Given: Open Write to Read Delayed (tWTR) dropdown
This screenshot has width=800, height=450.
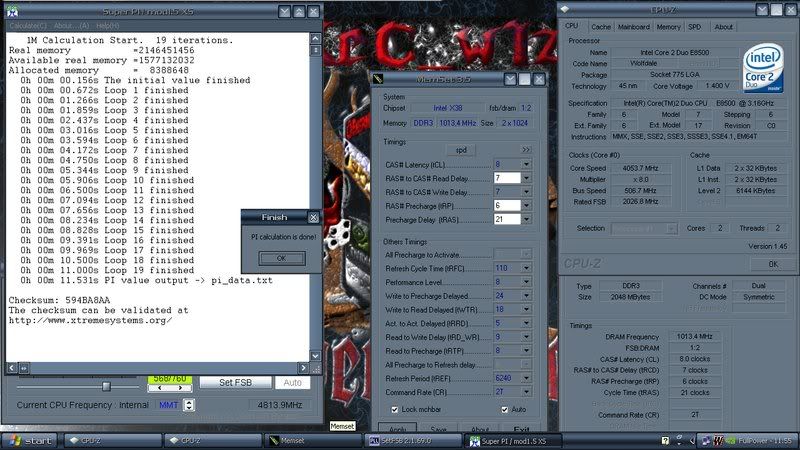Looking at the screenshot, I should 526,309.
